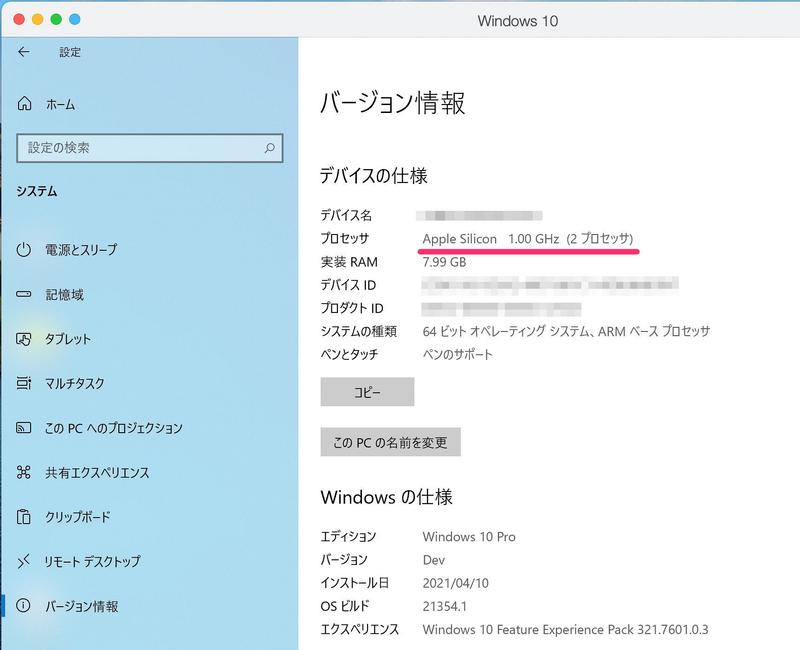800x650 pixels.
Task: Click the この PC へのプロジェクション projection icon
Action: click(x=24, y=428)
